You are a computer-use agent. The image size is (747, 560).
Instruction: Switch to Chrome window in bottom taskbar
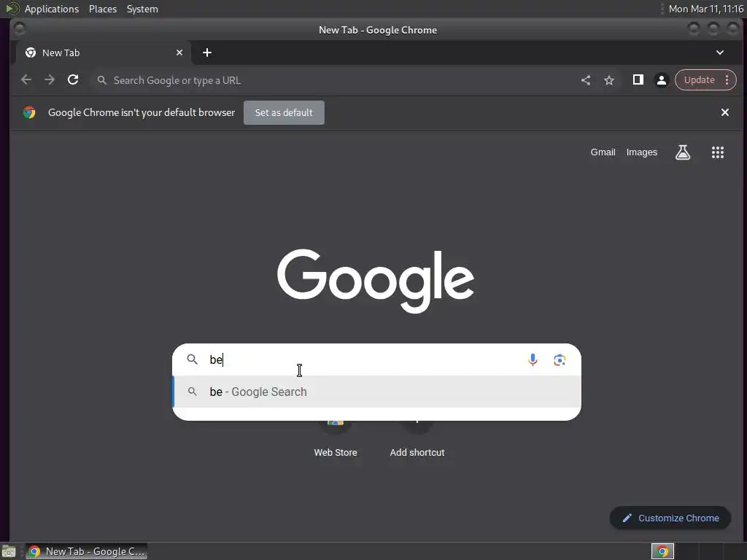point(86,551)
